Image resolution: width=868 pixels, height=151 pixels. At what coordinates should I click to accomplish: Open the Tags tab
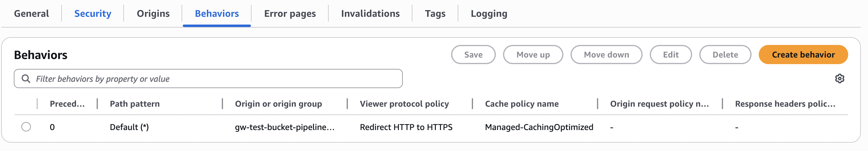(435, 13)
